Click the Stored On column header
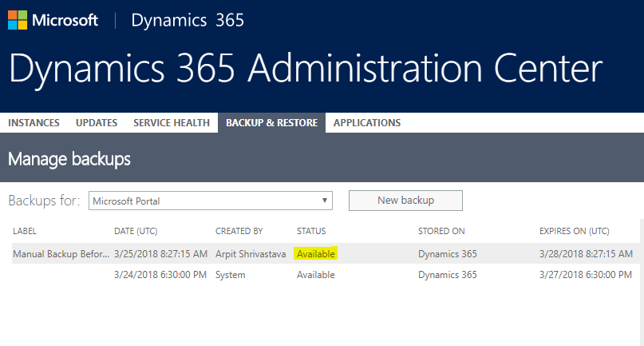The image size is (644, 346). [441, 231]
